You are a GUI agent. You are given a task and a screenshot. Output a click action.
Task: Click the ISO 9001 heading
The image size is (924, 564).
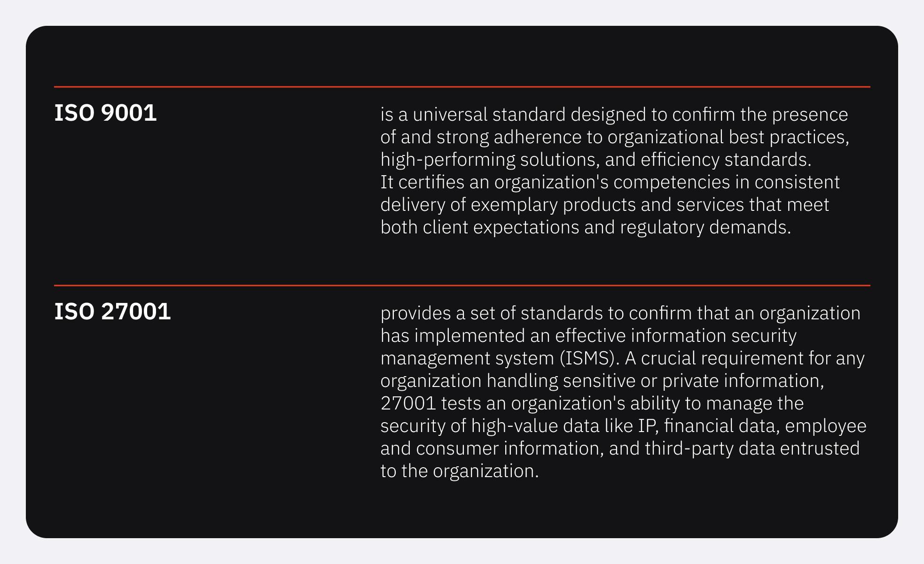tap(105, 113)
